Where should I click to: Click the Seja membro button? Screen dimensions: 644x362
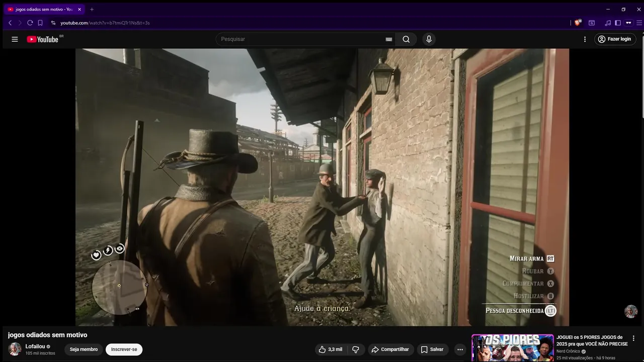click(84, 349)
